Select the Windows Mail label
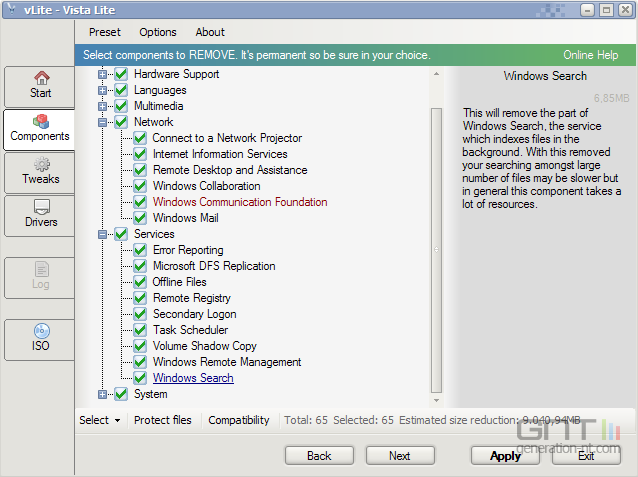The height and width of the screenshot is (477, 638). click(x=186, y=218)
